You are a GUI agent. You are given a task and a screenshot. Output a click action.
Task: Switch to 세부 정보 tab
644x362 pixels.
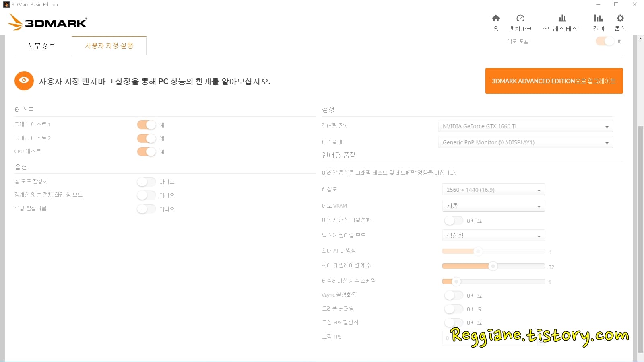point(41,46)
